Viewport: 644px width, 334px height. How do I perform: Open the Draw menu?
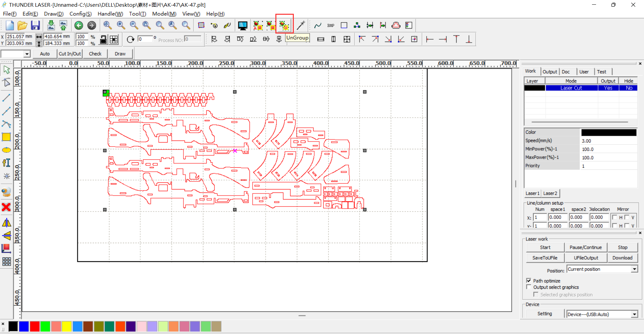(x=54, y=14)
